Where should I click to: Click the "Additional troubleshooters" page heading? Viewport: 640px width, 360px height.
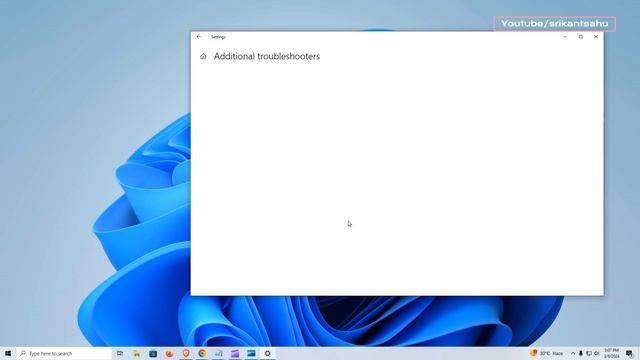(x=267, y=56)
